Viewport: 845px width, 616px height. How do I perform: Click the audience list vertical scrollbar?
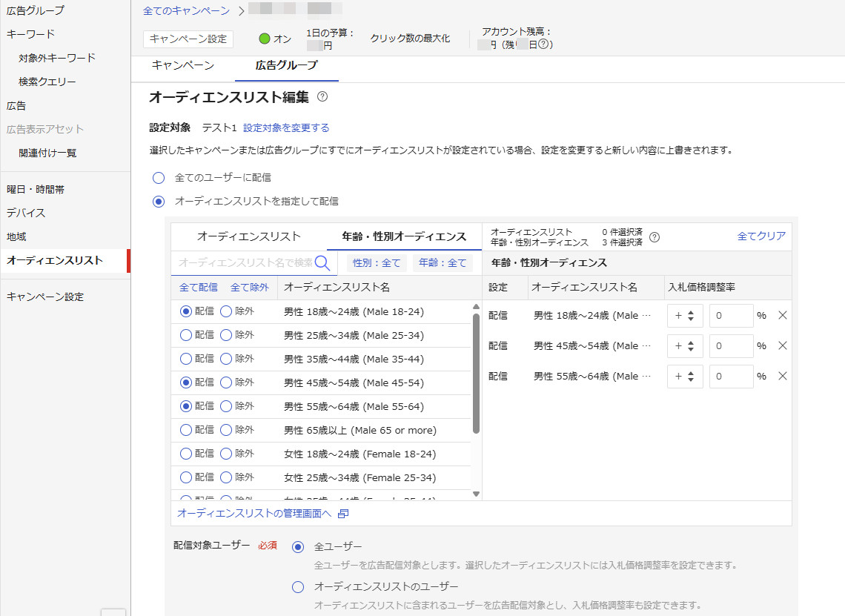pos(476,374)
